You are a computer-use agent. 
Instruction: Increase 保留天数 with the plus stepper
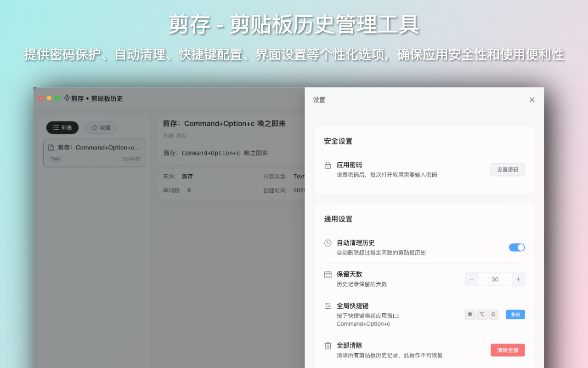coord(518,279)
